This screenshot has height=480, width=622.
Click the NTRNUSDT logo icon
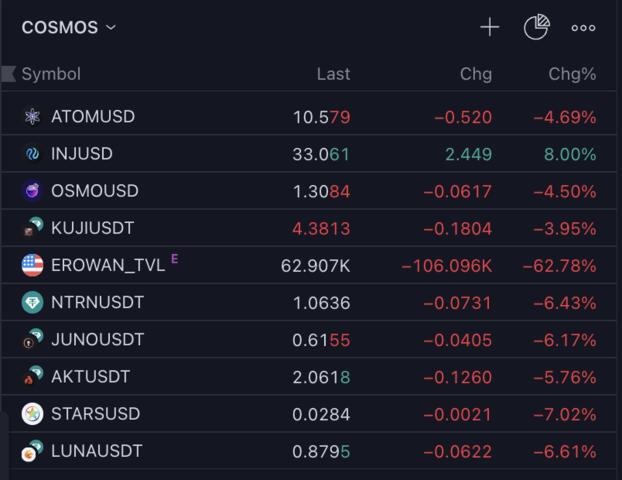pos(32,302)
